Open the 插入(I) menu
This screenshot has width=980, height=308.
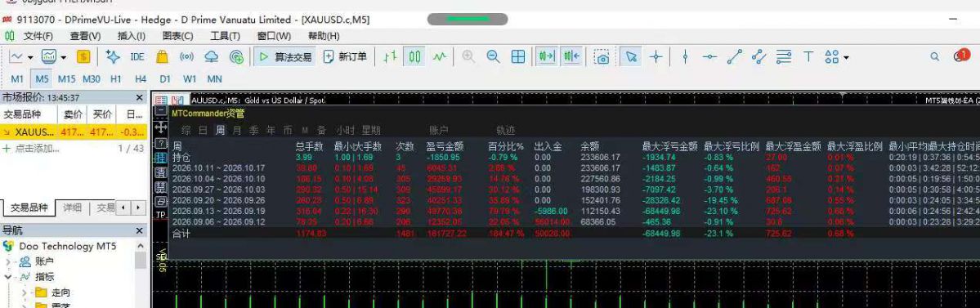(x=132, y=36)
